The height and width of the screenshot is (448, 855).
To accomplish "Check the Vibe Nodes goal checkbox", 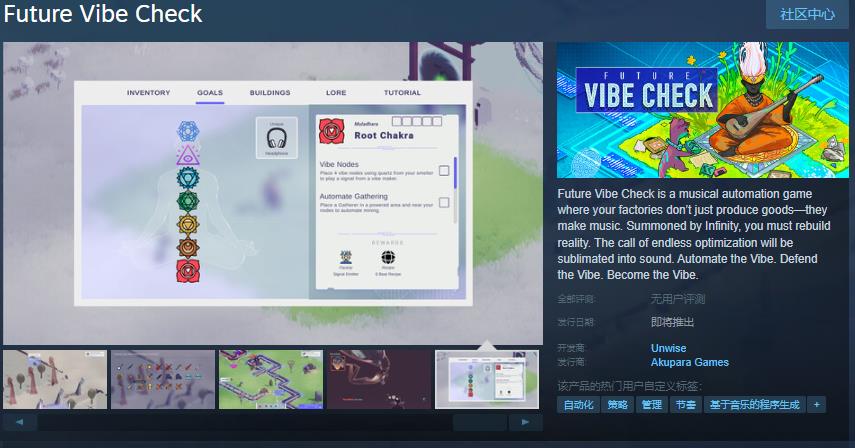I will (x=444, y=171).
